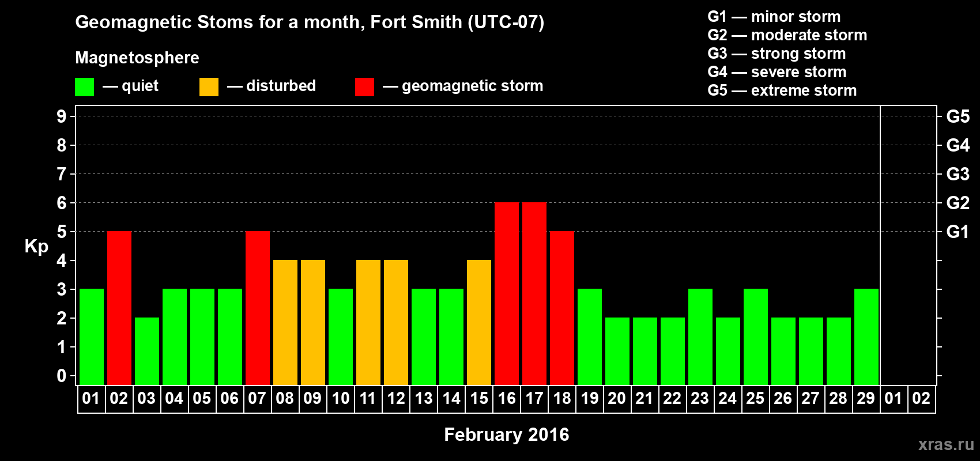Screen dimensions: 980x461
Task: Click the '— disturbed' legend label
Action: (x=272, y=86)
